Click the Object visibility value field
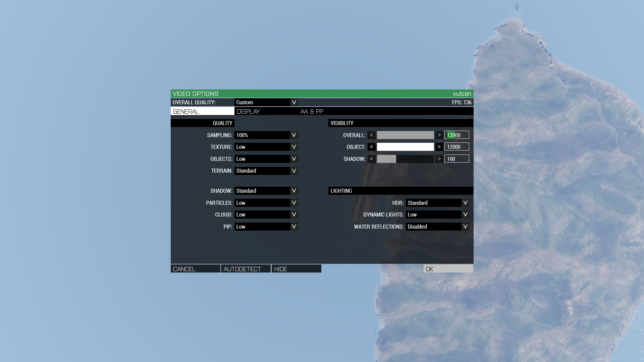644x362 pixels. tap(457, 147)
